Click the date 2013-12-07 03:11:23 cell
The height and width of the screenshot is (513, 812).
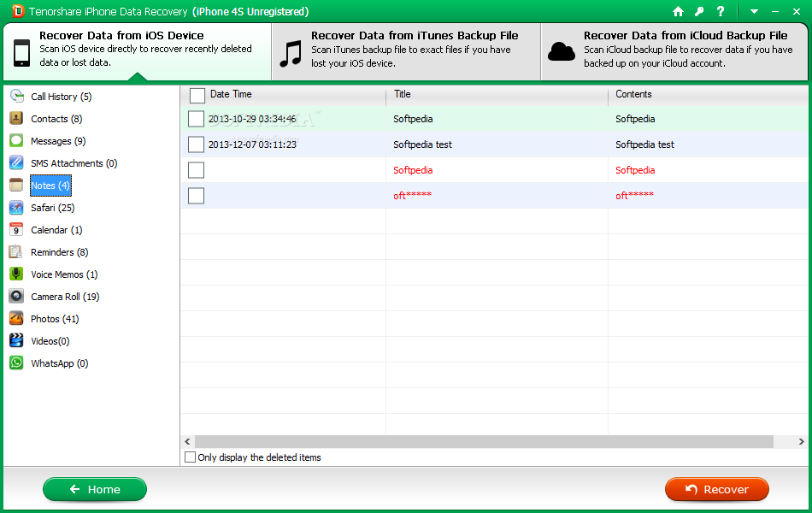[252, 144]
